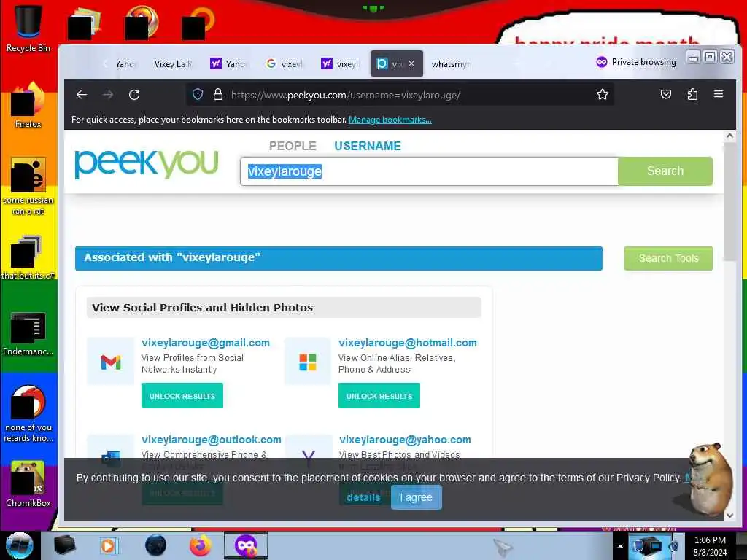The image size is (747, 560).
Task: Click the 'Associated with "vixeylarouge"' header
Action: 338,258
